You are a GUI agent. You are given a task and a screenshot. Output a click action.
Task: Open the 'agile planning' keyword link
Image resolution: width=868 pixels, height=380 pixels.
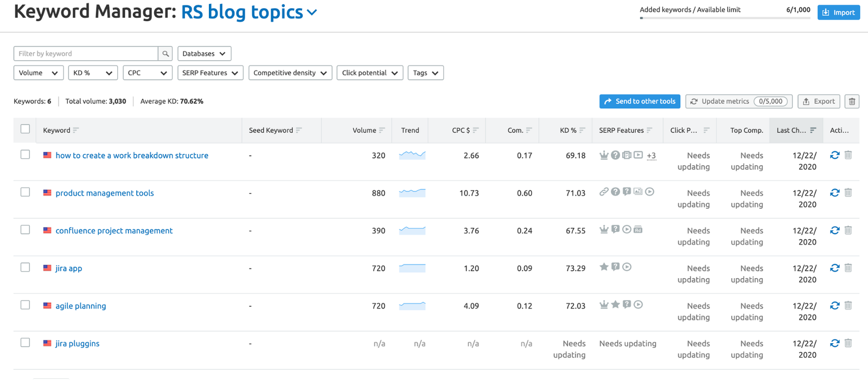coord(81,306)
